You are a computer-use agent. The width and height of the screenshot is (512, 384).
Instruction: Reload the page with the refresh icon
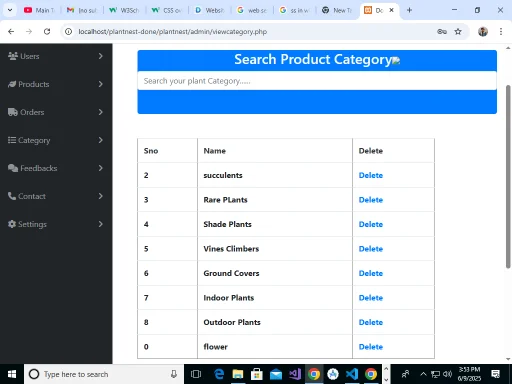pos(47,32)
